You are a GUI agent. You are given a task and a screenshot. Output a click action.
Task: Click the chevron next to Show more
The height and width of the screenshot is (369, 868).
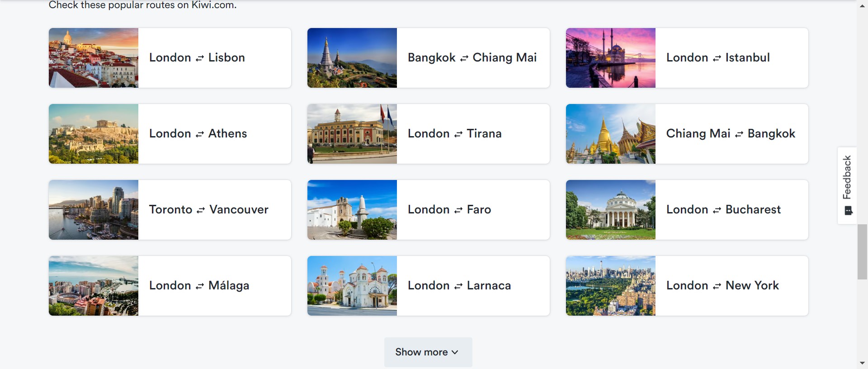click(x=455, y=352)
